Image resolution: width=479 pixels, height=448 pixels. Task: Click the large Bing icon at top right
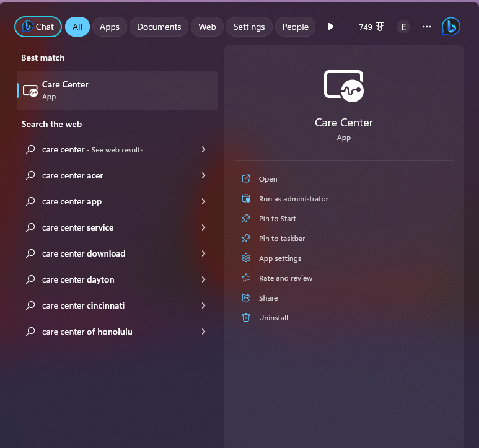451,27
